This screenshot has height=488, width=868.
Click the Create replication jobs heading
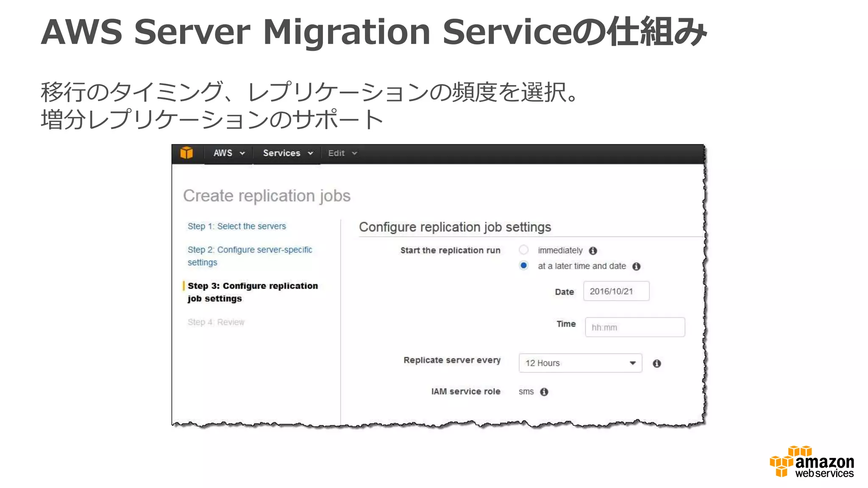(x=267, y=196)
